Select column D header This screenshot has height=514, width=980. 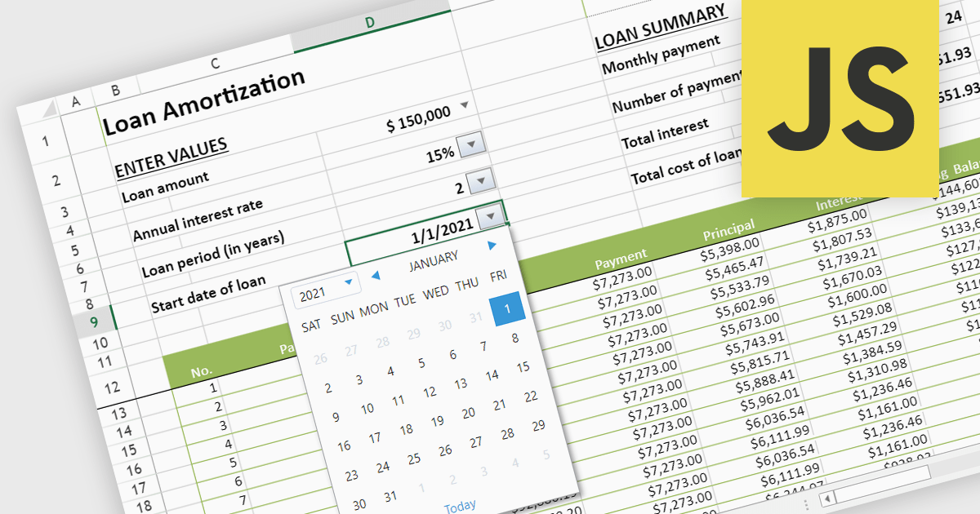(x=370, y=23)
